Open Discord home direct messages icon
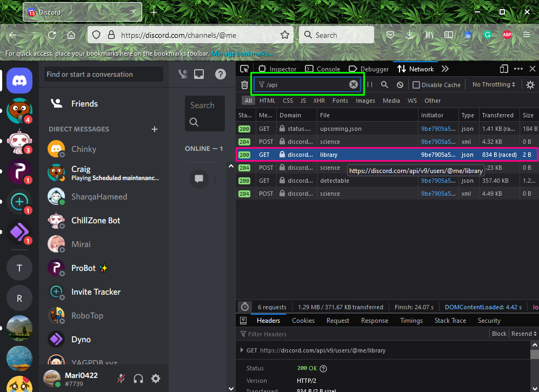 [19, 81]
